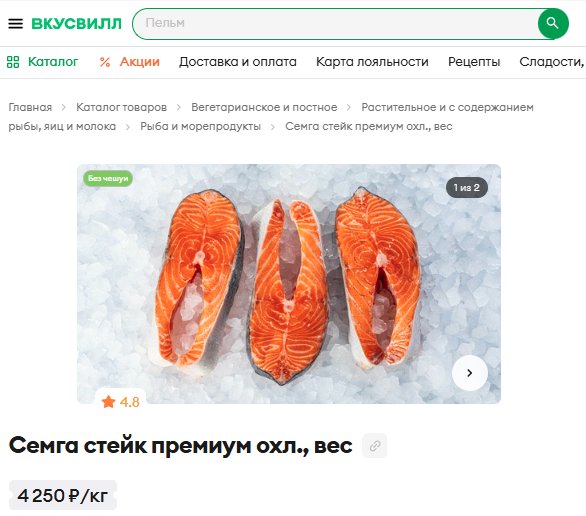Click the green search magnifier button
Screen dimensions: 586x516
pyautogui.click(x=553, y=24)
